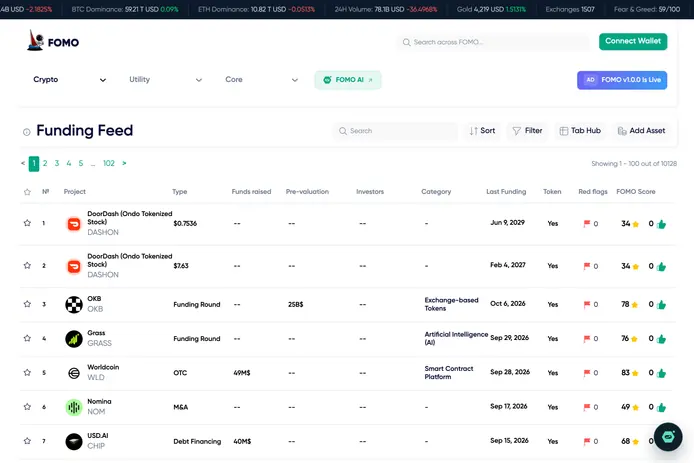Click the Funding Feed info icon
The width and height of the screenshot is (694, 463).
click(27, 132)
